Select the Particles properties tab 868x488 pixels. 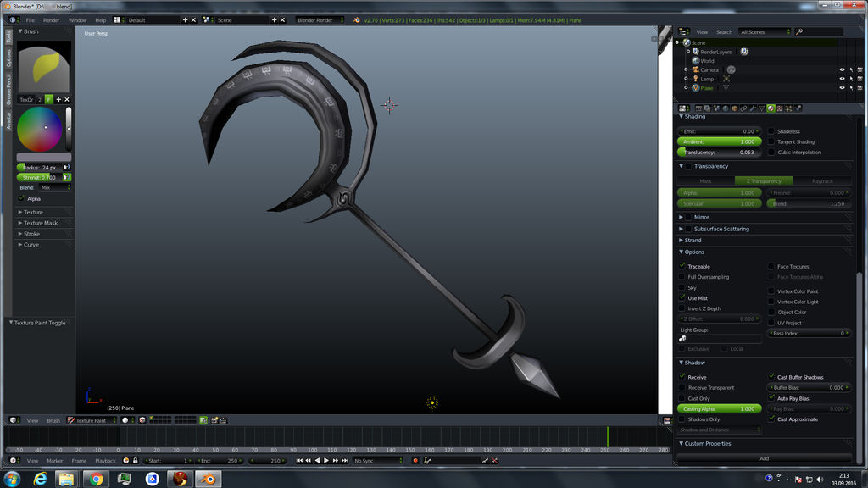tap(788, 108)
